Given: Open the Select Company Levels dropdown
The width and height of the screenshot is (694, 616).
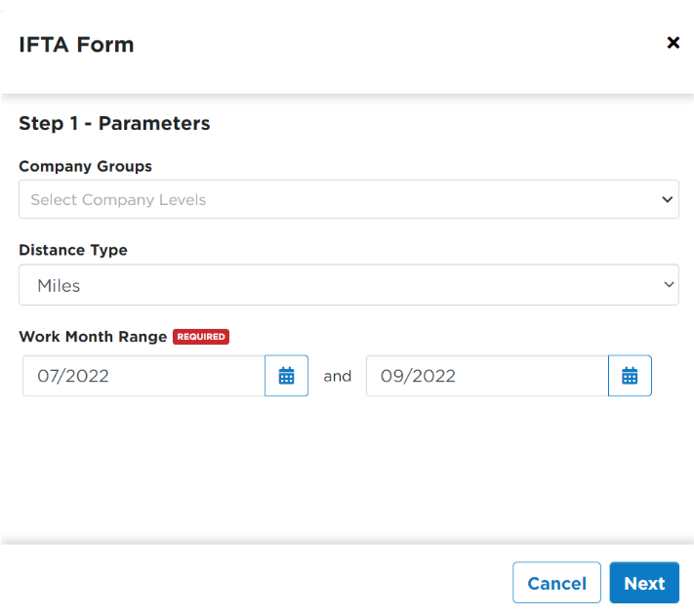Looking at the screenshot, I should (x=348, y=199).
